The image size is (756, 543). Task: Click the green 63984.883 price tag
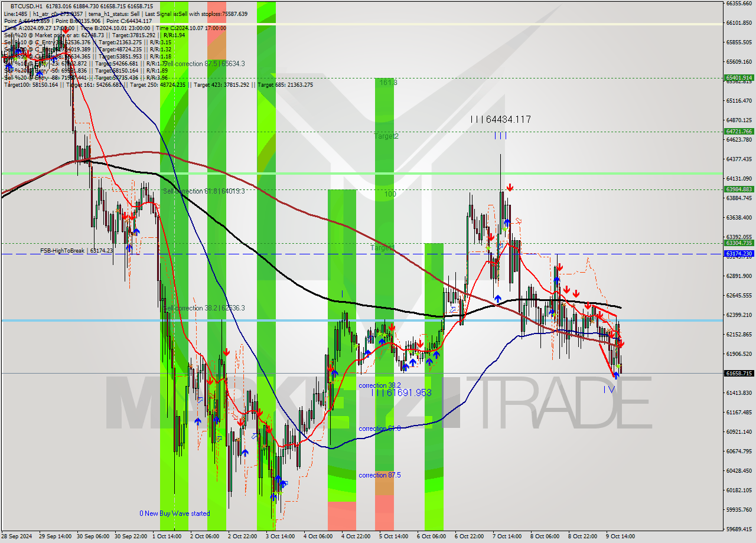[738, 189]
